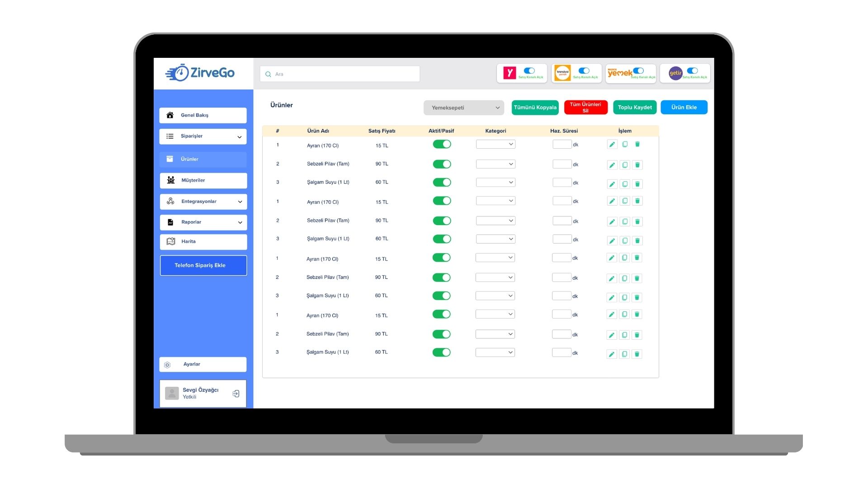Click the logout icon beside Sevgi Özyağcı
This screenshot has width=868, height=488.
coord(236,394)
